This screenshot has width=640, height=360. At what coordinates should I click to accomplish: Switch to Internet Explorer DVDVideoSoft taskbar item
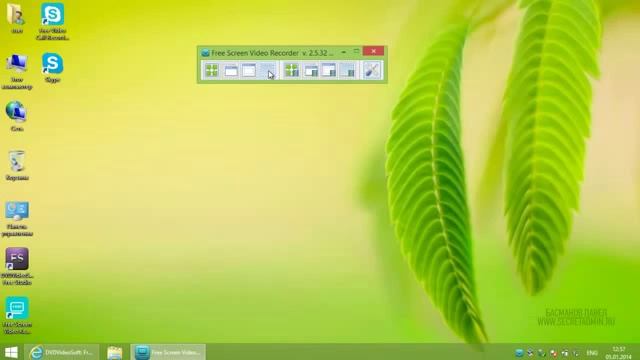tap(62, 352)
